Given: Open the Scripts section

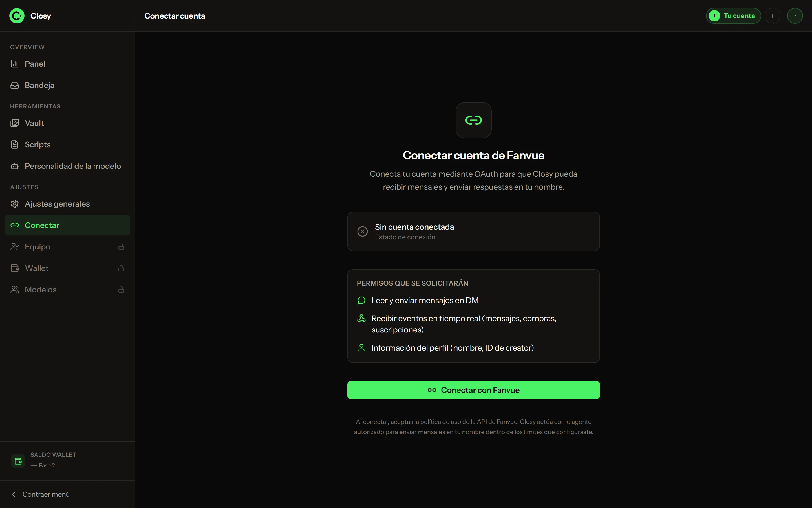Looking at the screenshot, I should click(x=67, y=144).
